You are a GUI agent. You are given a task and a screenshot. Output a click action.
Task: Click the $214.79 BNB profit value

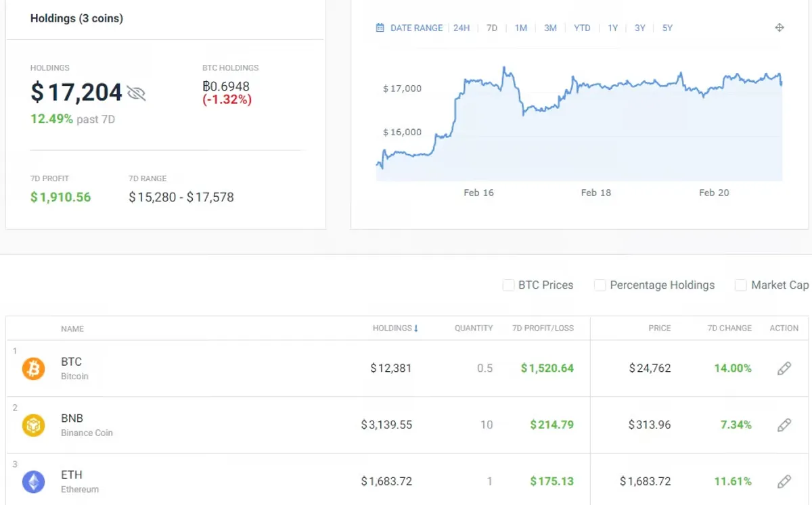click(551, 425)
